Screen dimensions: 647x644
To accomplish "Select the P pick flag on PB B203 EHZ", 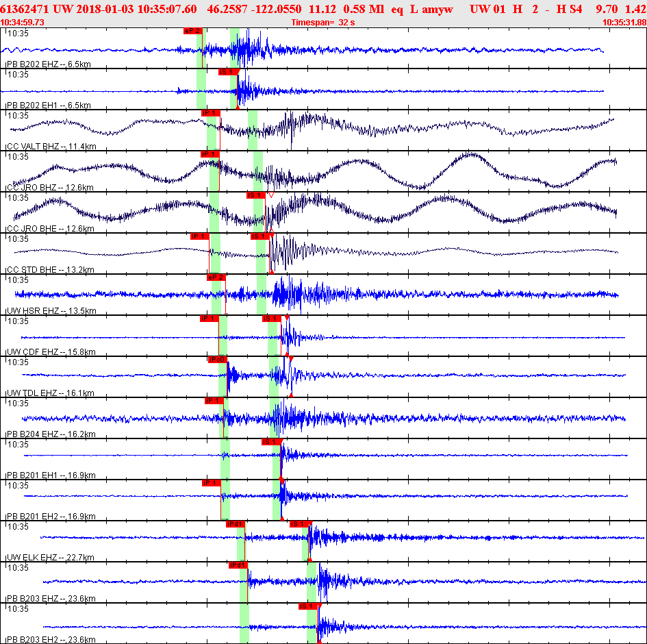I will pyautogui.click(x=238, y=565).
